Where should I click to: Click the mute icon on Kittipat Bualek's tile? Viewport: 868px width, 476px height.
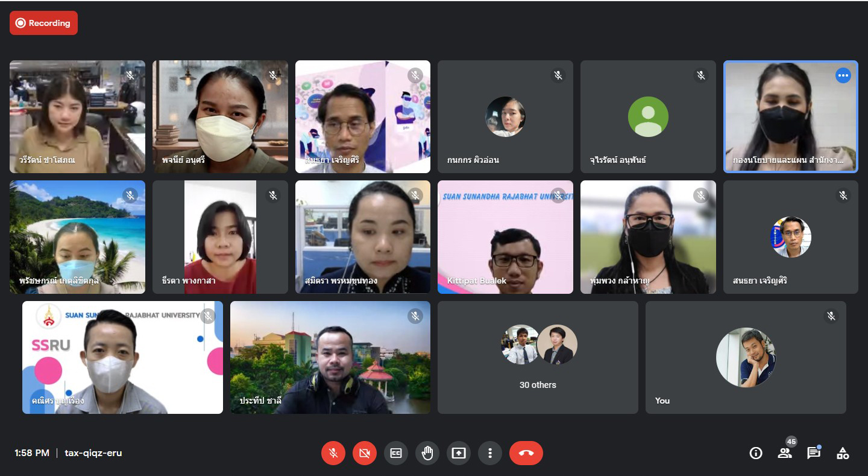558,195
